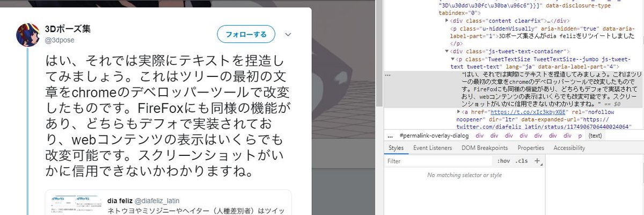Click the three-dot actions on selected DOM line
Screen dimensions: 644x215
tap(387, 75)
